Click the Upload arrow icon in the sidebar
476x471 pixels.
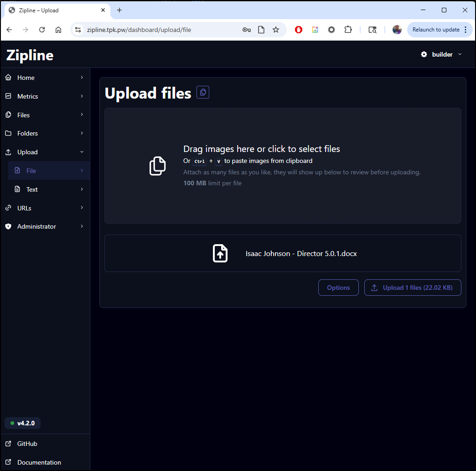pos(9,152)
